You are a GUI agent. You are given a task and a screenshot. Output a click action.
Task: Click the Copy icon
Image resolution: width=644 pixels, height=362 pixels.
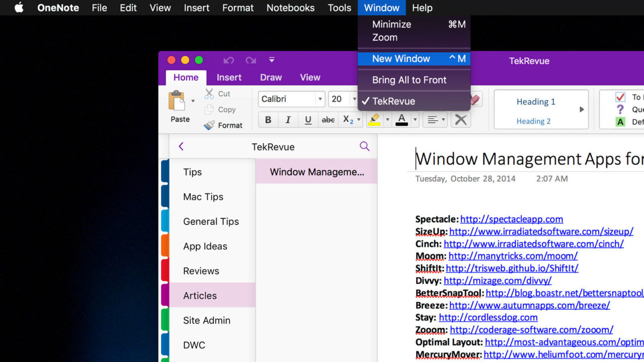pyautogui.click(x=209, y=110)
